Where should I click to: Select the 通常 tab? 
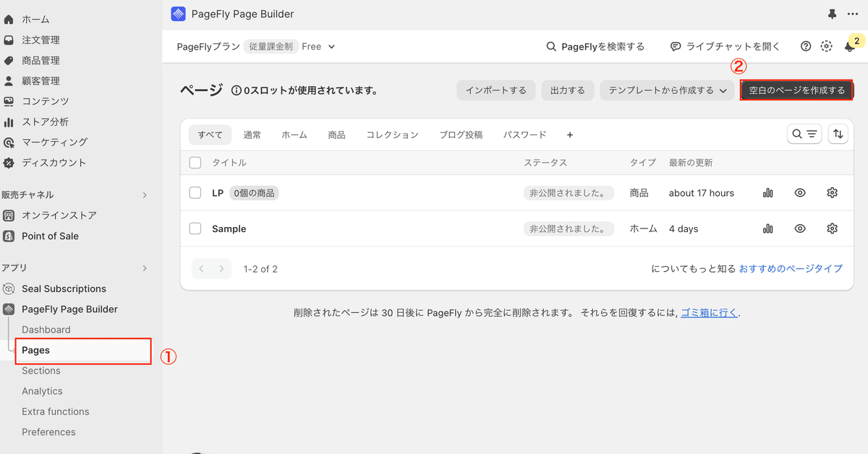coord(252,134)
